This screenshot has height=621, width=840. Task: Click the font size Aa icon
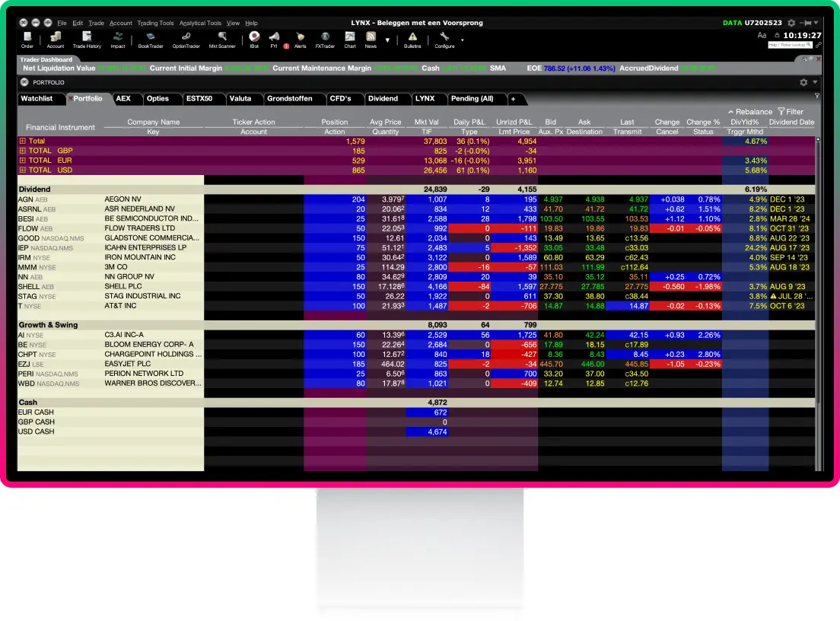[x=762, y=35]
